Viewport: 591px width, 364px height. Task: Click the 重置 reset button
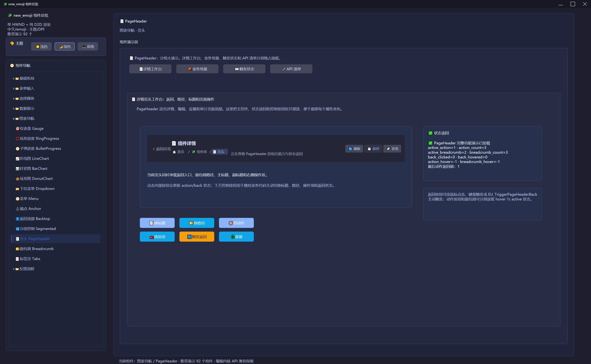click(236, 237)
